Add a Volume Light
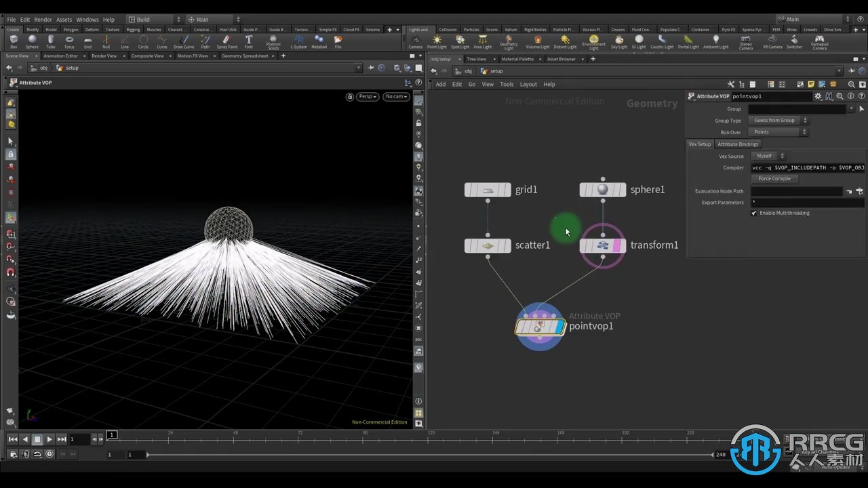Image resolution: width=868 pixels, height=488 pixels. click(538, 42)
